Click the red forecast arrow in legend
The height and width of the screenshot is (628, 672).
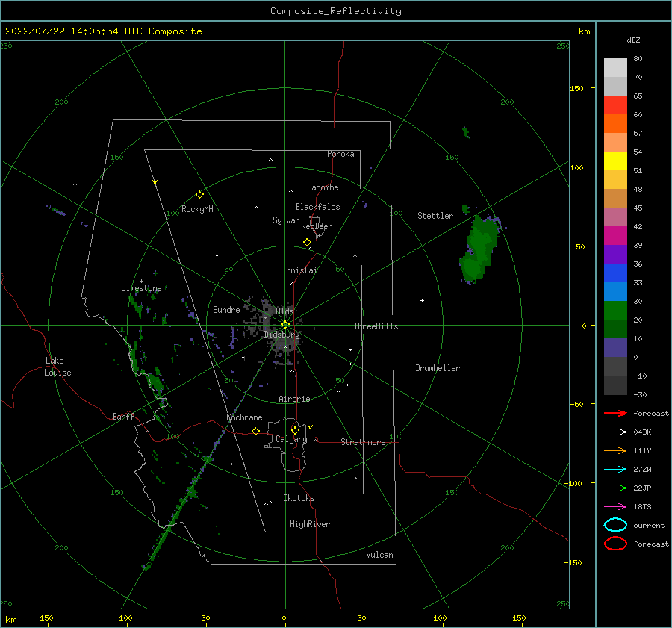[615, 413]
